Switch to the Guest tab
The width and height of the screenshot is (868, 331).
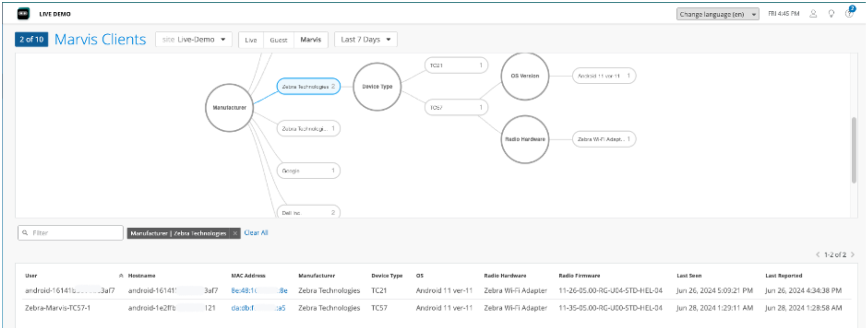(x=278, y=40)
